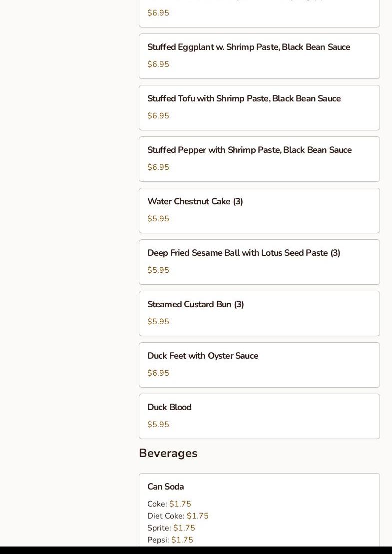The width and height of the screenshot is (392, 554).
Task: Click the topmost partially visible $6.95 card
Action: [x=259, y=13]
